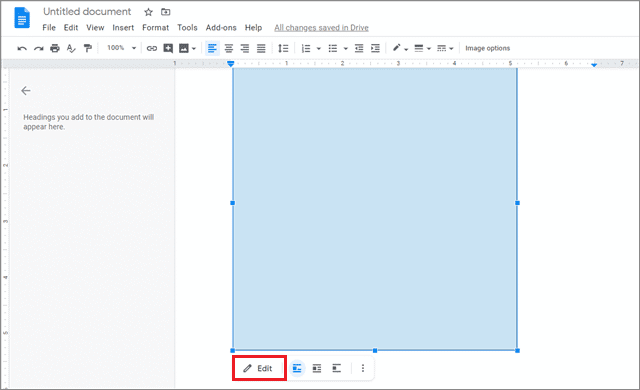Open the Format menu
The width and height of the screenshot is (640, 390).
point(156,28)
